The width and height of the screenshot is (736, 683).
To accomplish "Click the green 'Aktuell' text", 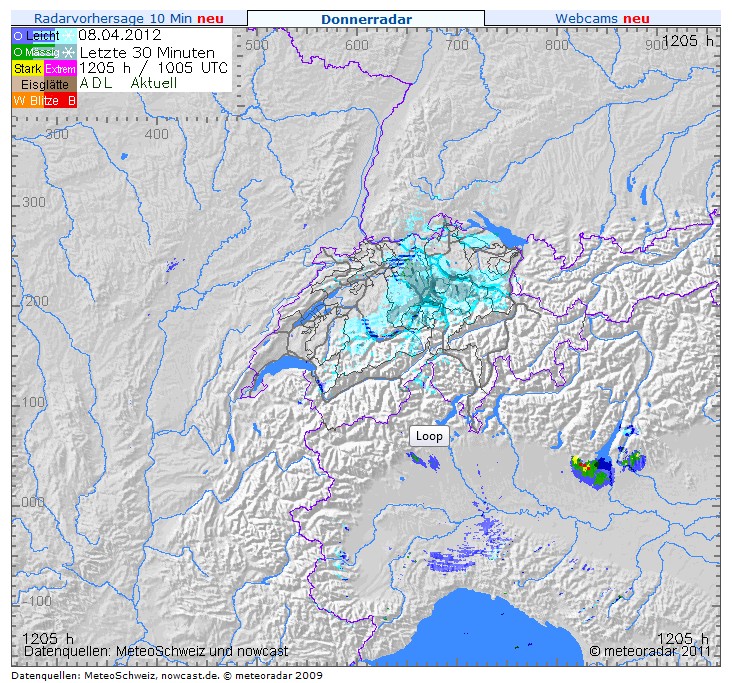I will (154, 83).
